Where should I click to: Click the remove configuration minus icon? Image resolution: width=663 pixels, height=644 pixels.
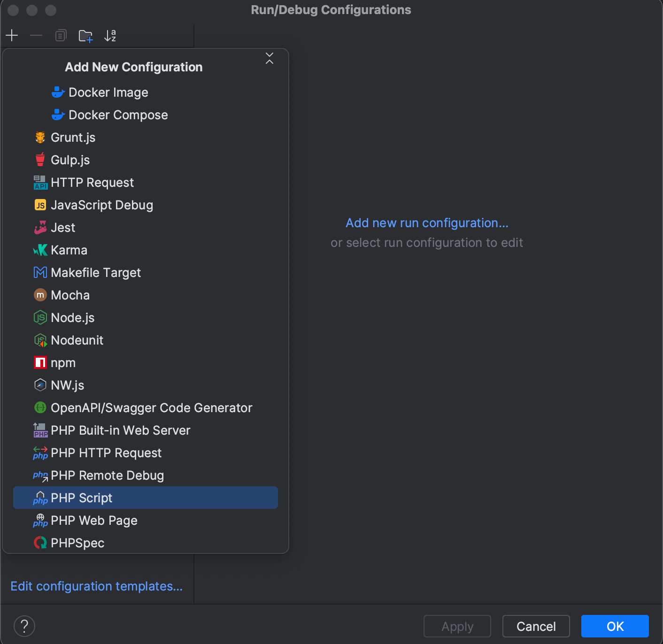36,35
